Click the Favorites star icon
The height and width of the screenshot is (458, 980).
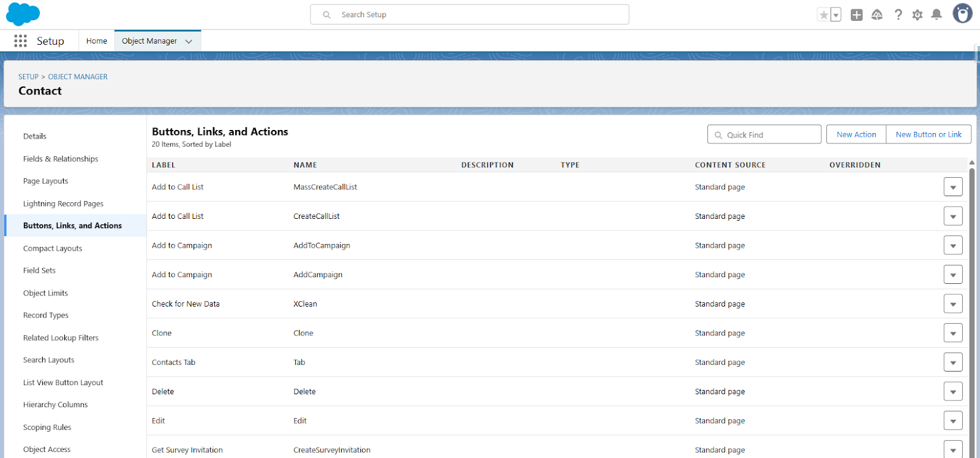coord(824,15)
